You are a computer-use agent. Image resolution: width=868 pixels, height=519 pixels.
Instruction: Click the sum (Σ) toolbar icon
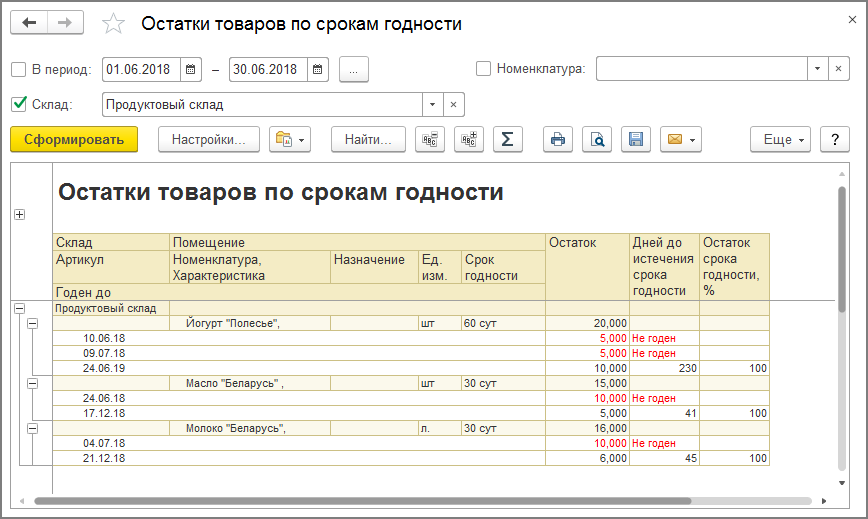(508, 139)
